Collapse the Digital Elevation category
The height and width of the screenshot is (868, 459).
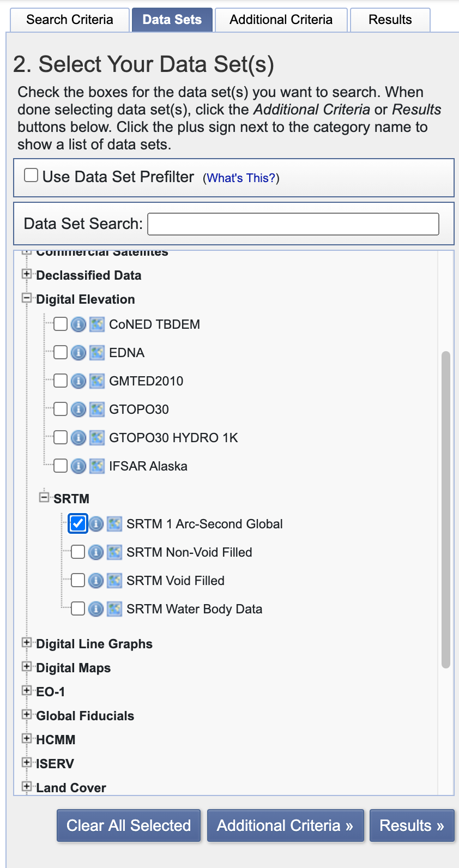point(27,298)
